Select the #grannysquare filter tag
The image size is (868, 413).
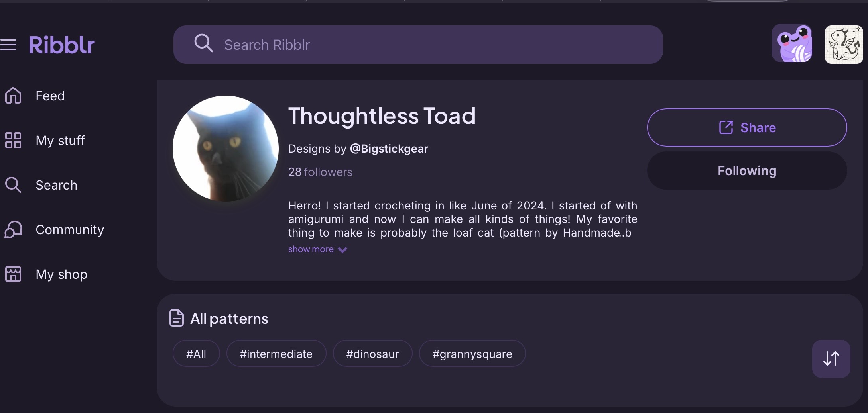click(472, 354)
